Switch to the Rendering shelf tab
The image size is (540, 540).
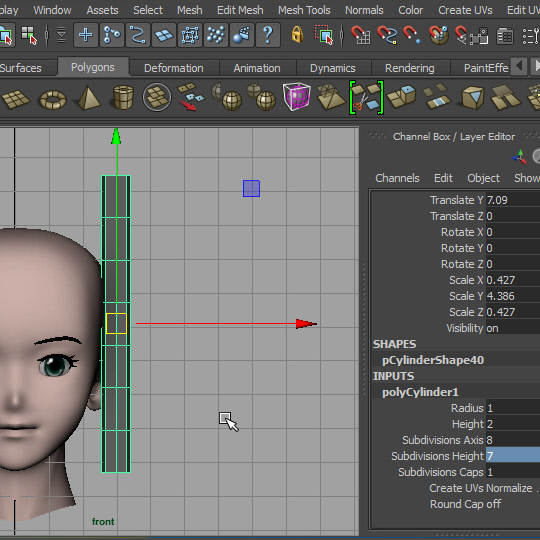409,68
